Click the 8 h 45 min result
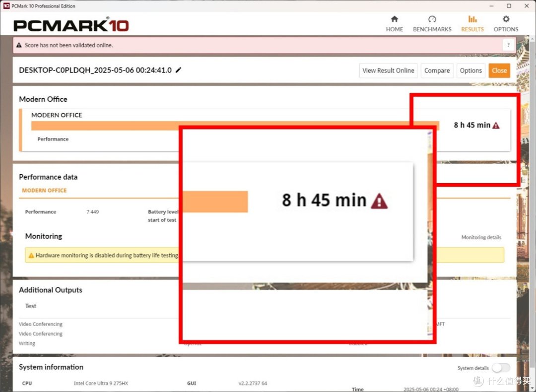 coord(472,125)
